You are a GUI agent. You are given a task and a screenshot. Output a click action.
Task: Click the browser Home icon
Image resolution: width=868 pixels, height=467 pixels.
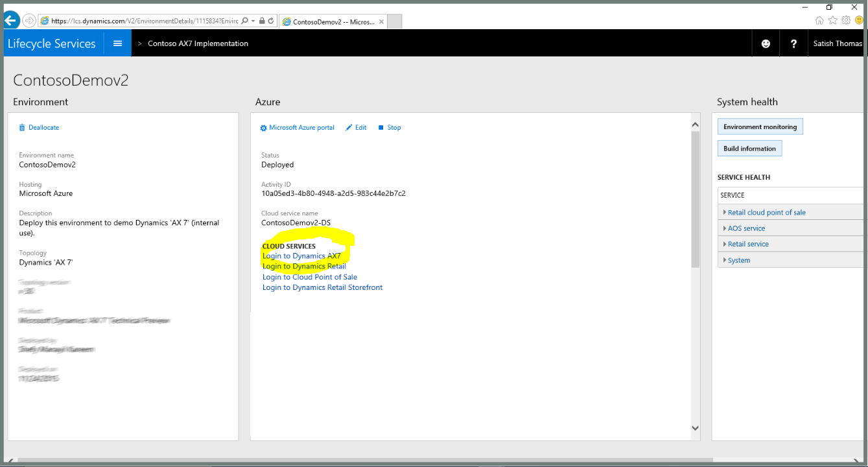[x=819, y=20]
